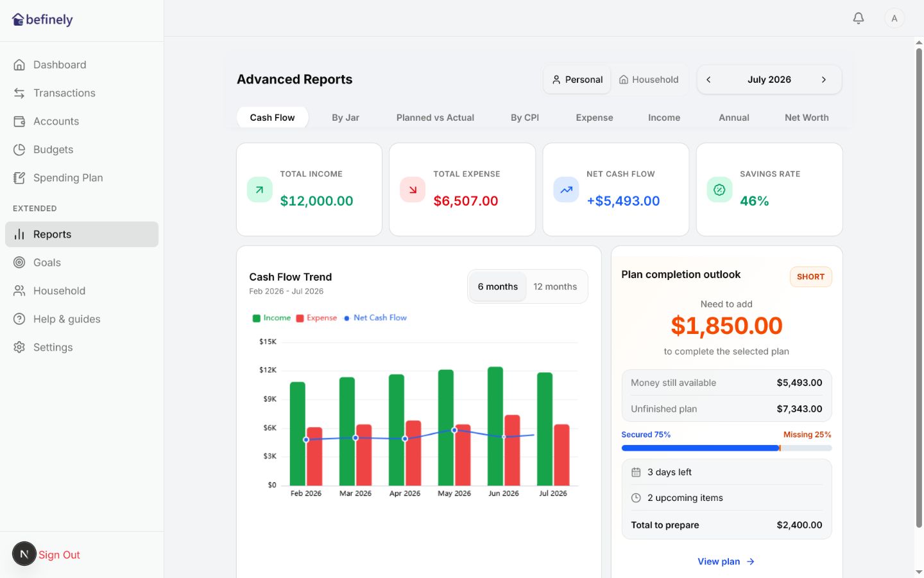924x578 pixels.
Task: Click the Net Cash Flow trend icon
Action: (566, 189)
